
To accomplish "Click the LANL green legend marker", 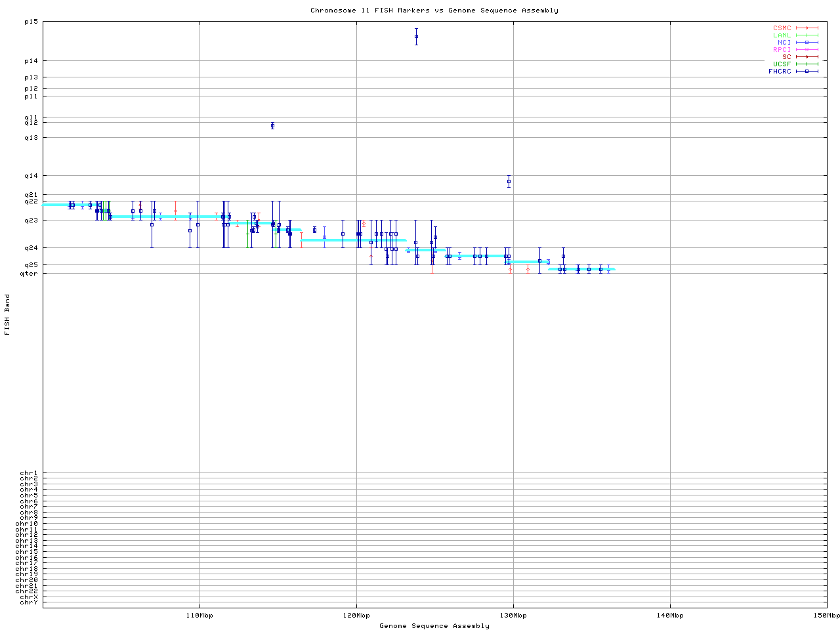I will (807, 35).
